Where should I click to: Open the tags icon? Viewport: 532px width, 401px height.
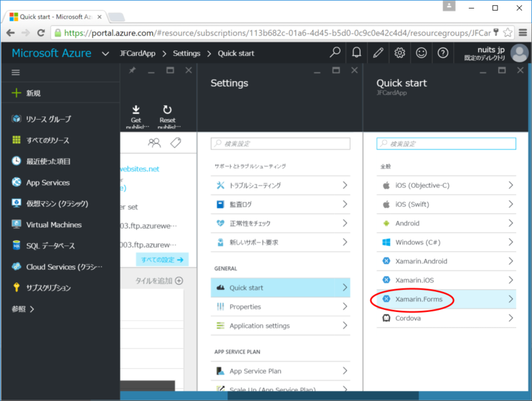(176, 143)
